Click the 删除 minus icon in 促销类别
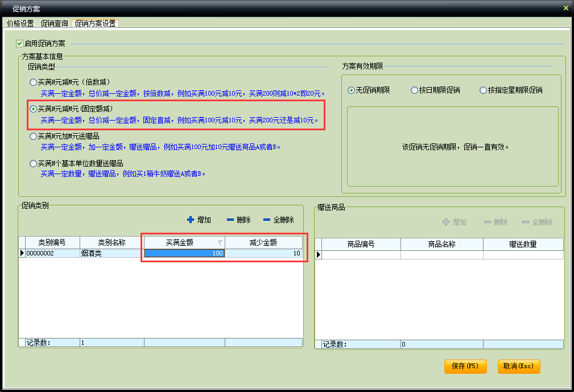Image resolution: width=574 pixels, height=392 pixels. point(230,220)
